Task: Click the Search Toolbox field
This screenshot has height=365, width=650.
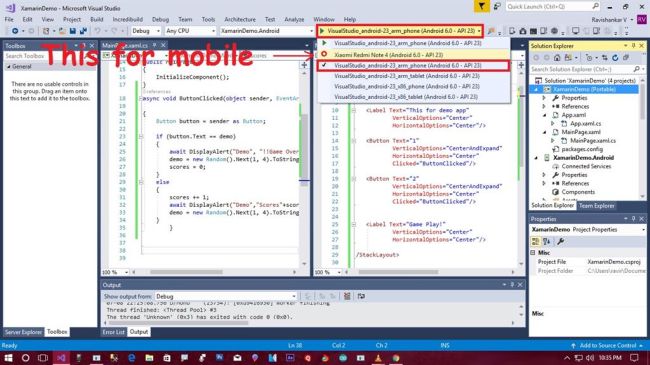Action: point(49,56)
